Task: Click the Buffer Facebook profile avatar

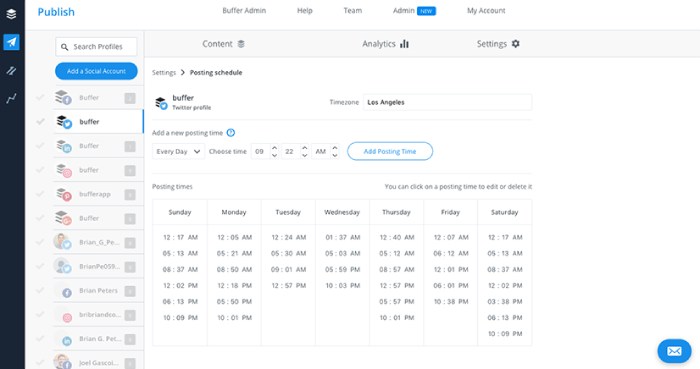Action: tap(63, 97)
